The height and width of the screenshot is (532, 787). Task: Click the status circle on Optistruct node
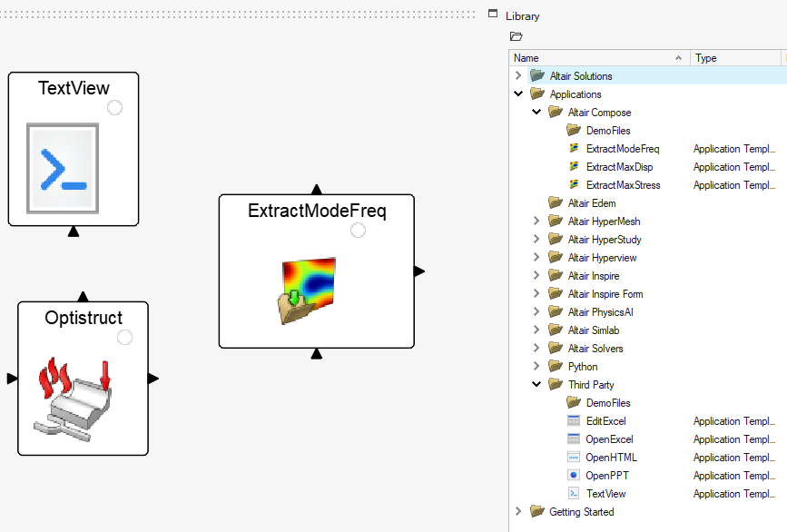coord(124,338)
